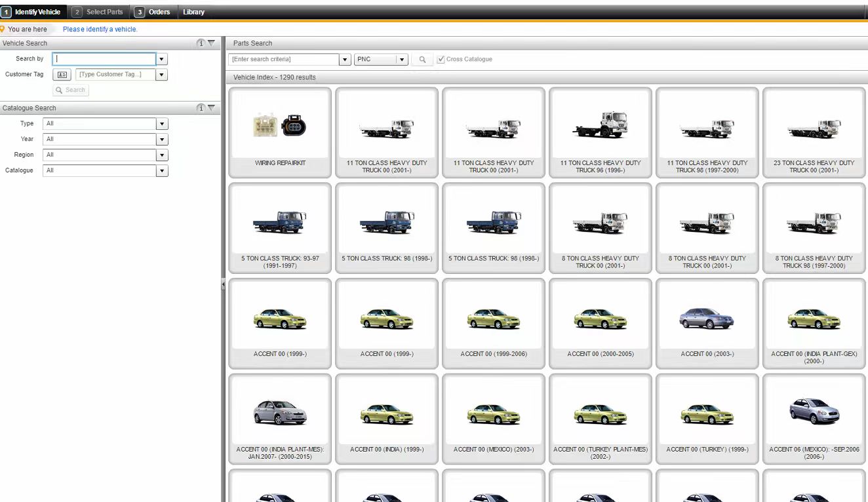Select 11 Ton Heavy Duty Truck 98 (1997-2000)
Screen dimensions: 868x502
pyautogui.click(x=707, y=132)
